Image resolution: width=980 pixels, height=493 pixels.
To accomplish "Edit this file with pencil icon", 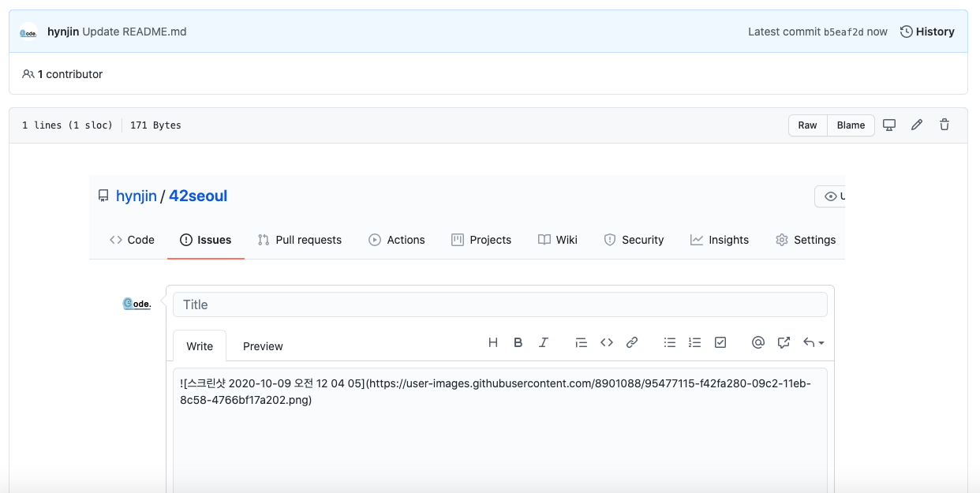I will click(x=917, y=125).
